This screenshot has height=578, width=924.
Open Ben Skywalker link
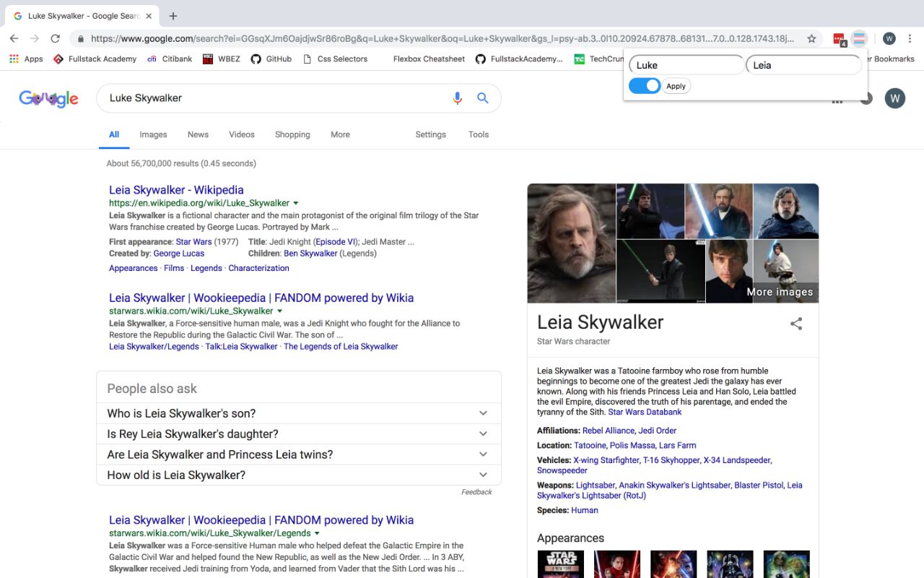point(310,254)
